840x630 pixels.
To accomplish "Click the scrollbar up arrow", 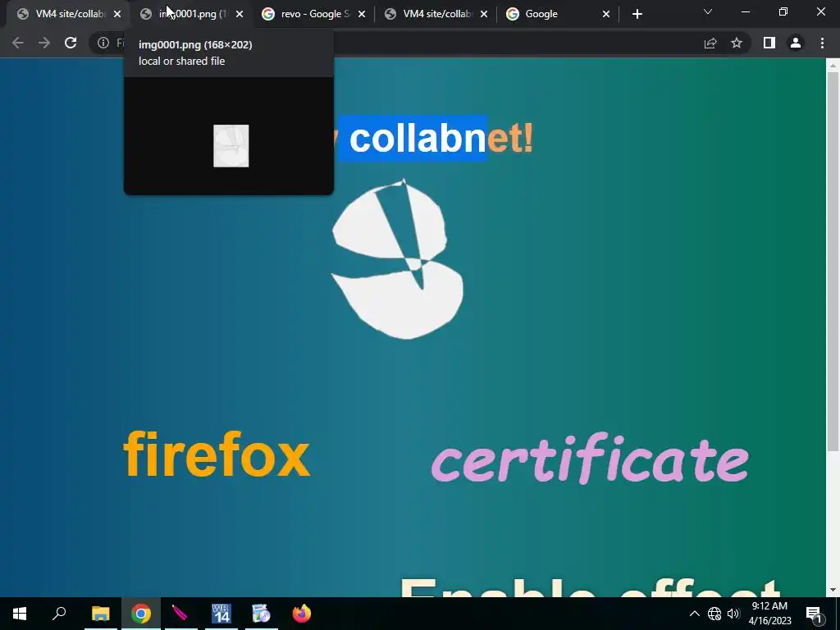I will click(x=833, y=65).
